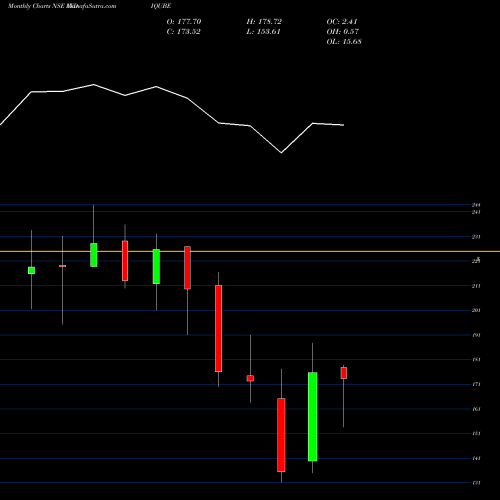
Task: Select the IQUBE ticker symbol label
Action: (x=161, y=6)
